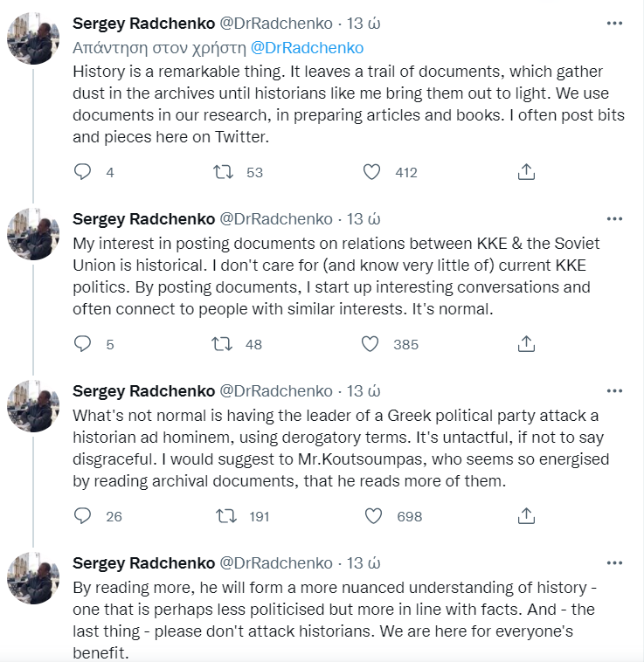
Task: Retweet the tweet with 53 retweets
Action: pyautogui.click(x=224, y=172)
